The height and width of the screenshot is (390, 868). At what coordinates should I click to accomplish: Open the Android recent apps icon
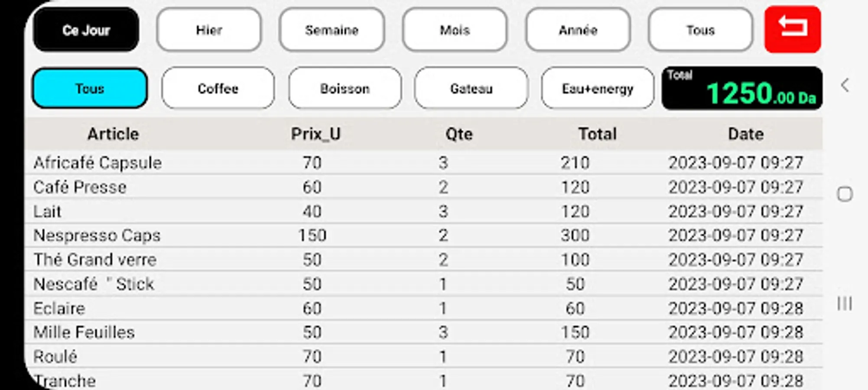845,303
